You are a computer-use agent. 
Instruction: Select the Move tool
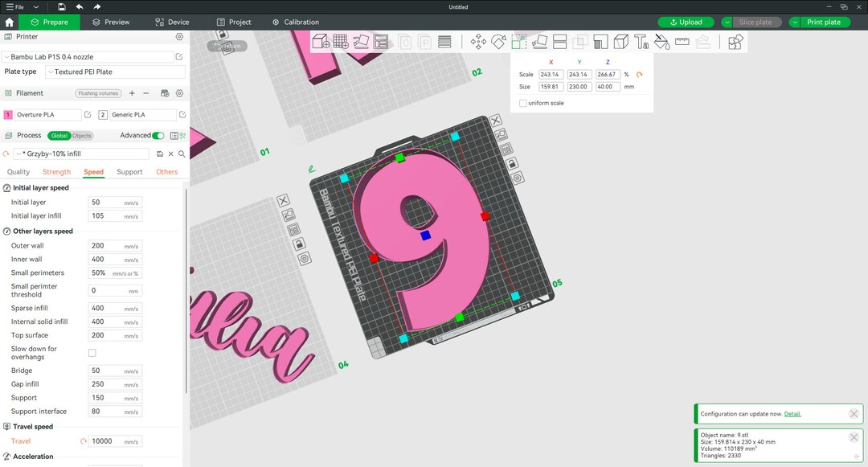(x=478, y=41)
